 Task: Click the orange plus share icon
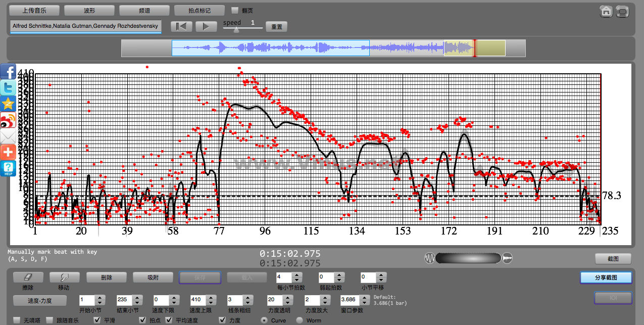point(8,152)
